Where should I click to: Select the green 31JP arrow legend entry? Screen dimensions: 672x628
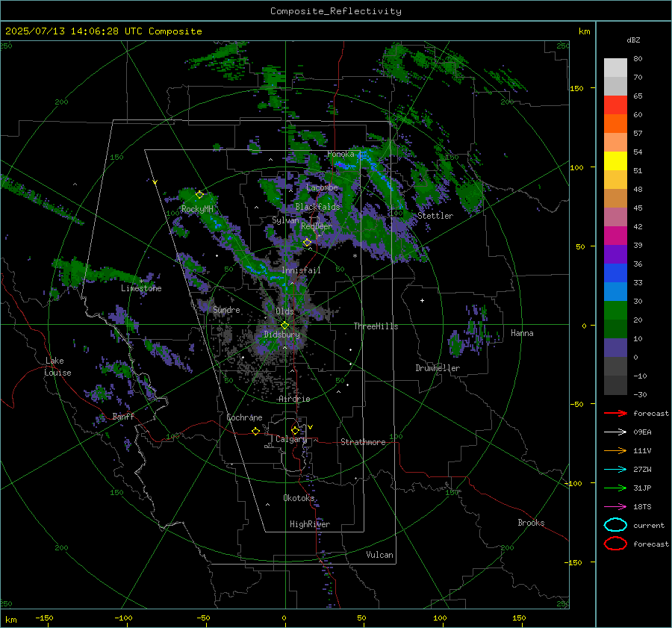(615, 488)
